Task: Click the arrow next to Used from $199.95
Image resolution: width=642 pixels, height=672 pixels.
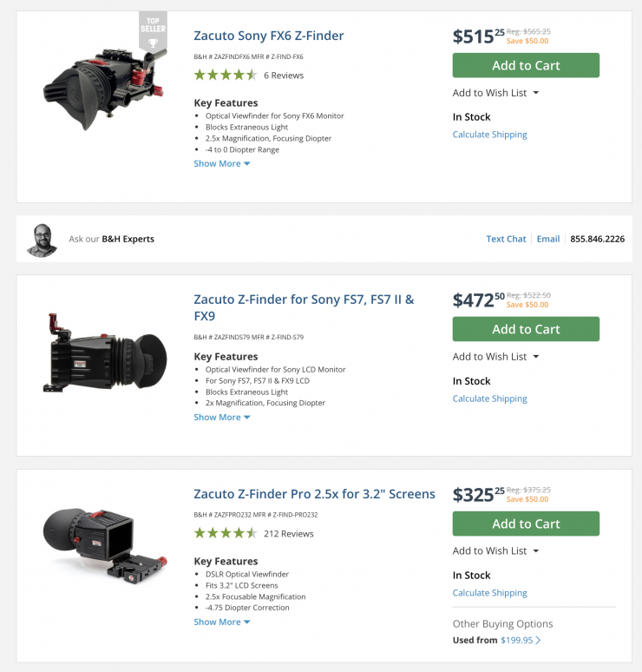Action: pyautogui.click(x=538, y=641)
